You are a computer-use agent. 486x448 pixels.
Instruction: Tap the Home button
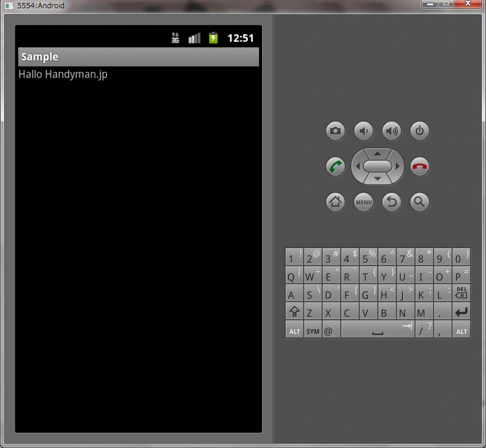click(336, 202)
